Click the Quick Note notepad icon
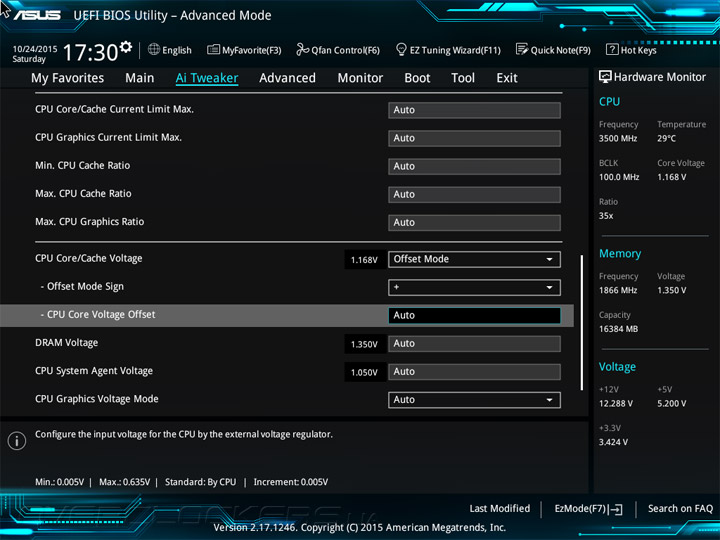The height and width of the screenshot is (540, 720). [522, 49]
